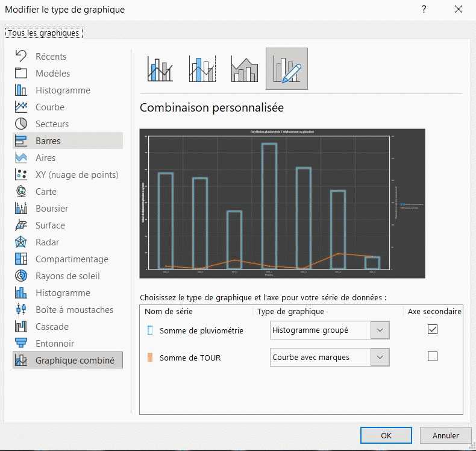Viewport: 476px width, 451px height.
Task: Enable secondary axis for Somme de TOUR
Action: click(432, 356)
